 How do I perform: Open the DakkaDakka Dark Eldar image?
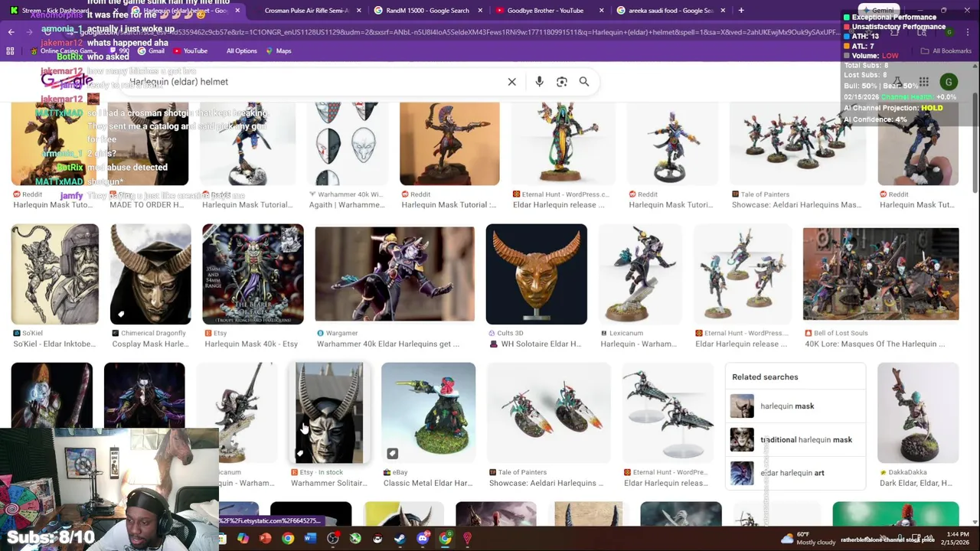click(917, 413)
